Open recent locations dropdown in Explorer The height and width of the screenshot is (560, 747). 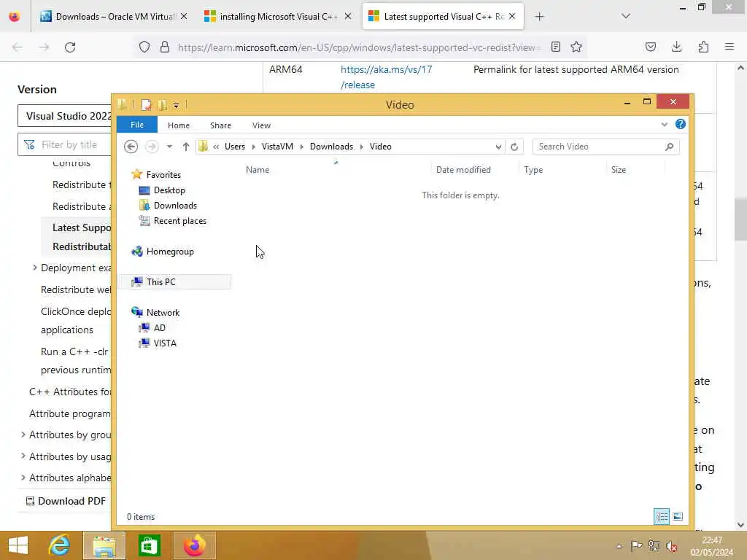pyautogui.click(x=169, y=147)
